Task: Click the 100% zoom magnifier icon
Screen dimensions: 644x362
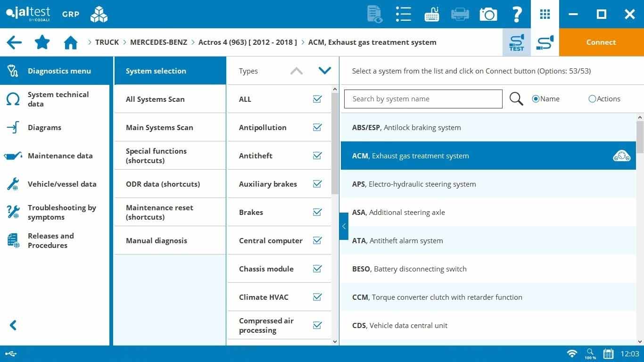Action: (x=590, y=354)
